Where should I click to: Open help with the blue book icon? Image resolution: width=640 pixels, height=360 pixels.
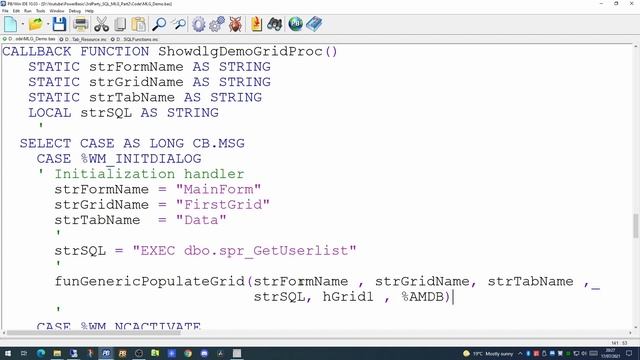[314, 24]
